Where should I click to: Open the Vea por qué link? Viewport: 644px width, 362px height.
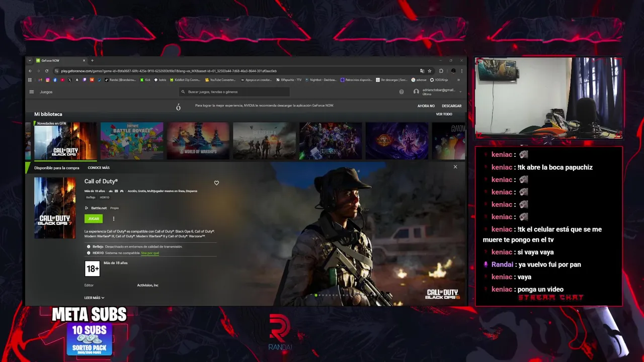click(x=150, y=253)
